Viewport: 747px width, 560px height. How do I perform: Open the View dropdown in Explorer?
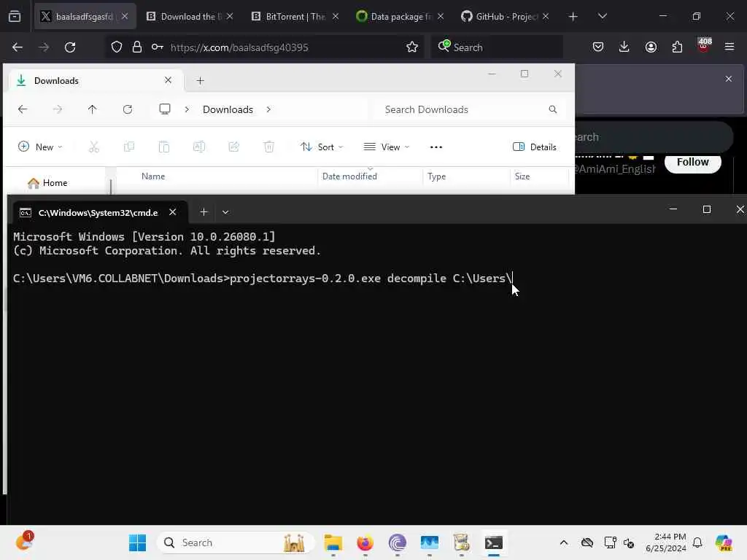pyautogui.click(x=387, y=147)
